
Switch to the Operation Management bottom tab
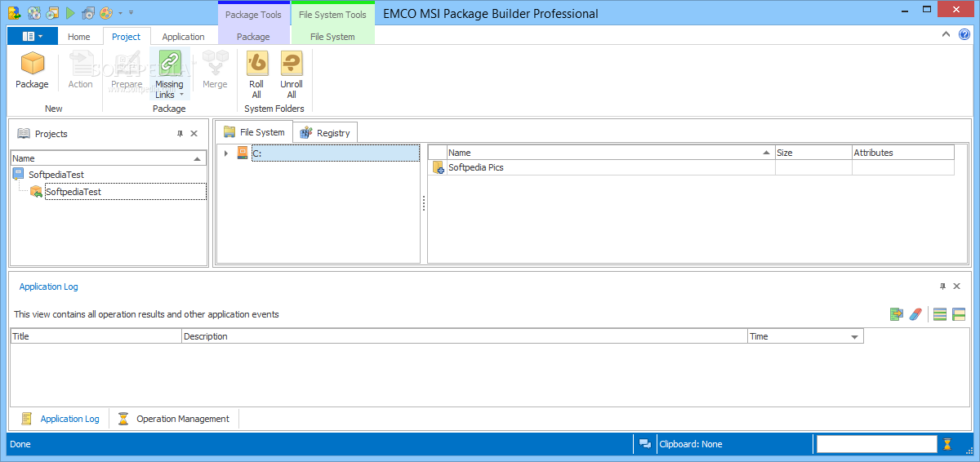(174, 419)
